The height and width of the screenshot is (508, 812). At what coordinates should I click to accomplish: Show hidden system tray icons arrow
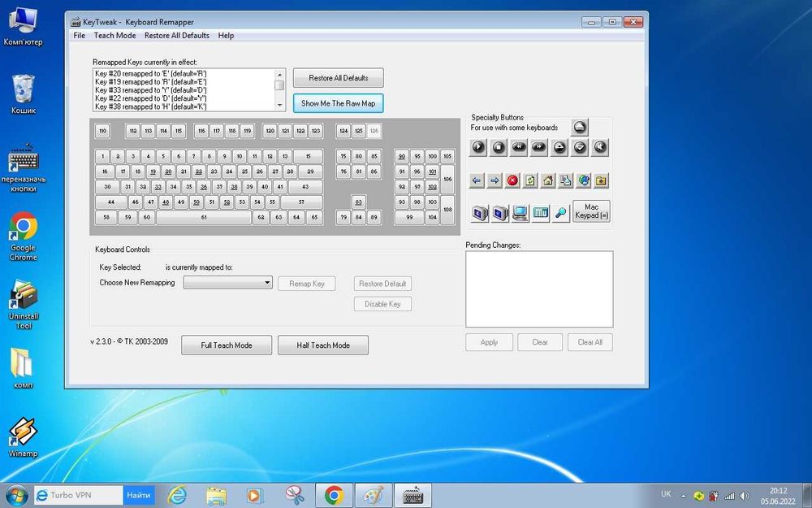[683, 496]
